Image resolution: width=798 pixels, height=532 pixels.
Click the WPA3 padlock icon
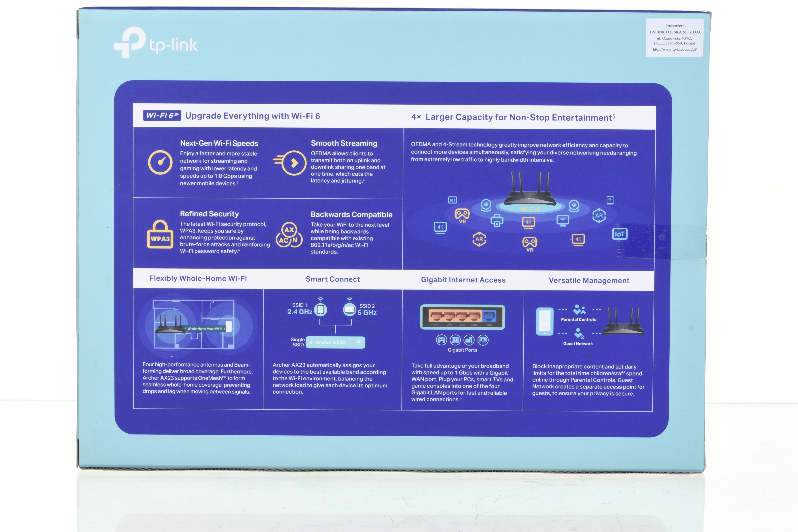[160, 234]
